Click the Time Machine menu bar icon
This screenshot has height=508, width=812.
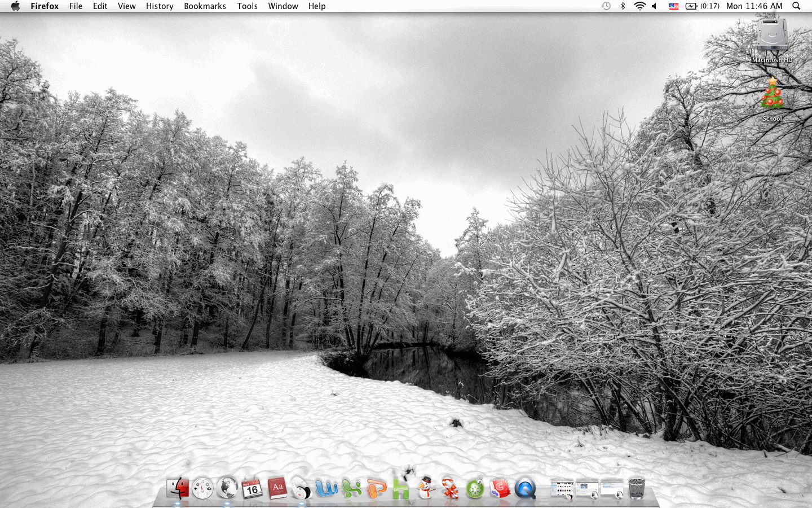point(606,6)
